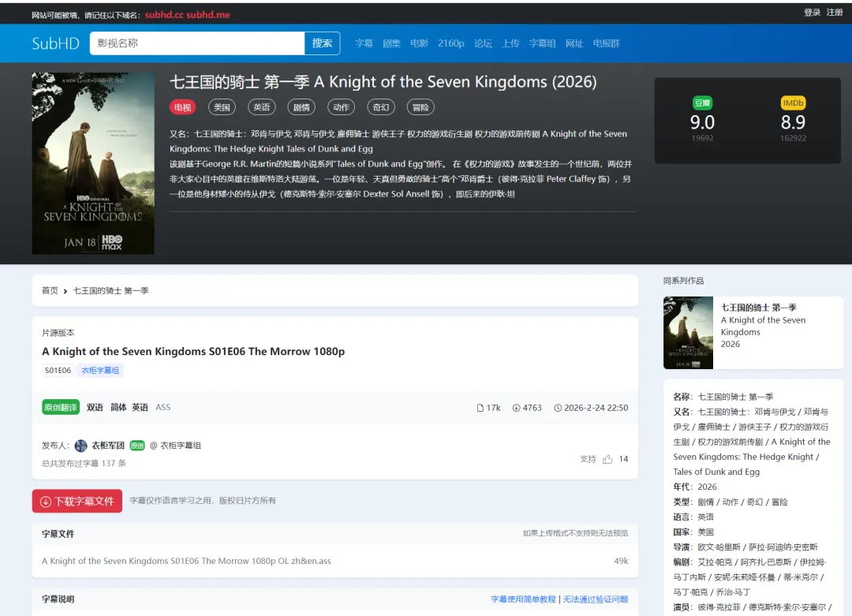Click the thumbs-up 支持 icon

(607, 459)
